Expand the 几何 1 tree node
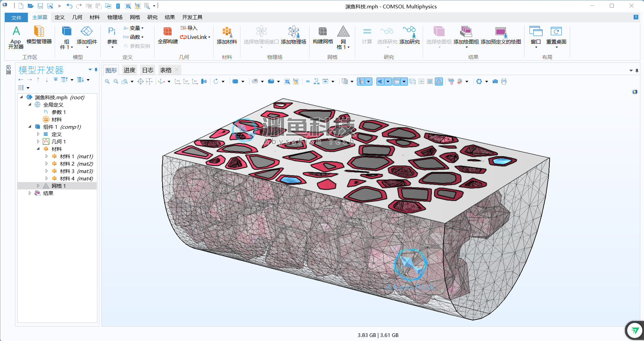Viewport: 644px width, 341px height. coord(38,141)
